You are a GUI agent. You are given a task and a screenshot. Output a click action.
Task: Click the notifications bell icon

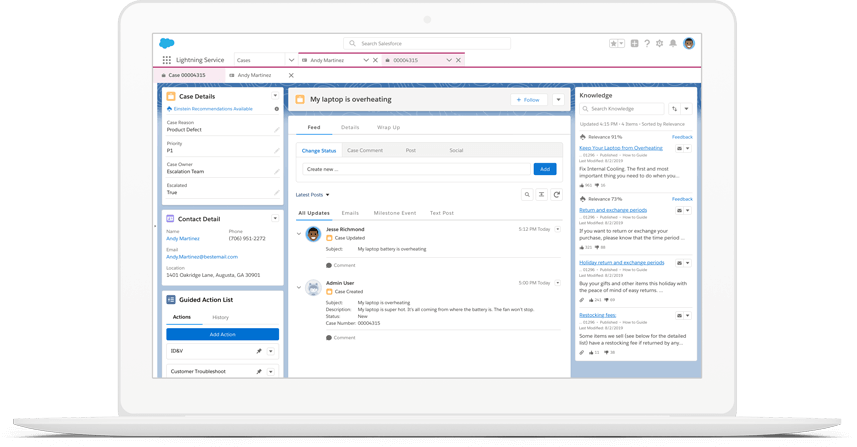click(x=673, y=44)
